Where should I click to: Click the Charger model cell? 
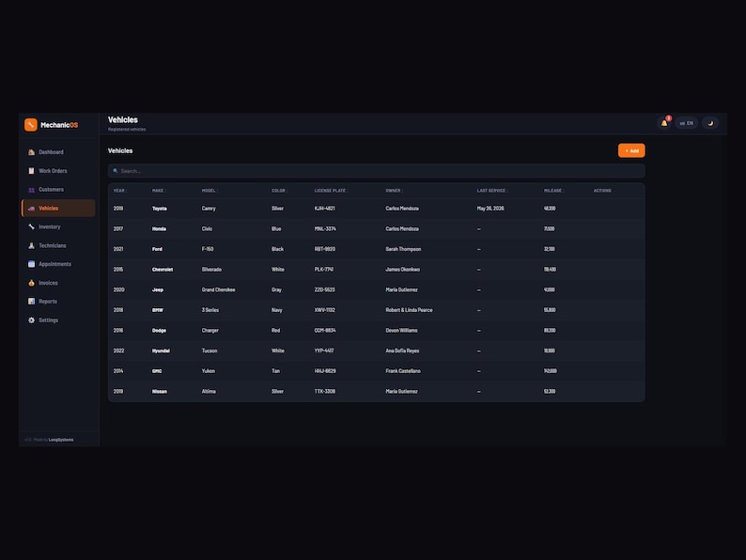(210, 331)
